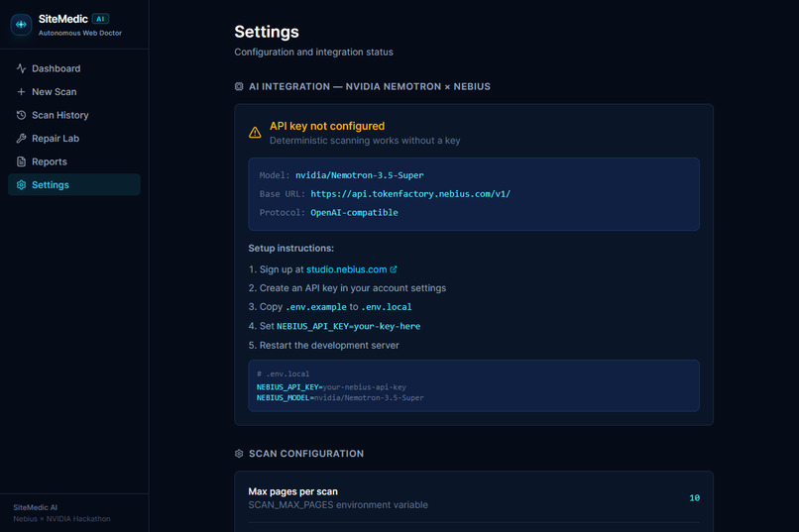Screen dimensions: 799x532
Task: Click the Scan History clock icon
Action: point(21,115)
